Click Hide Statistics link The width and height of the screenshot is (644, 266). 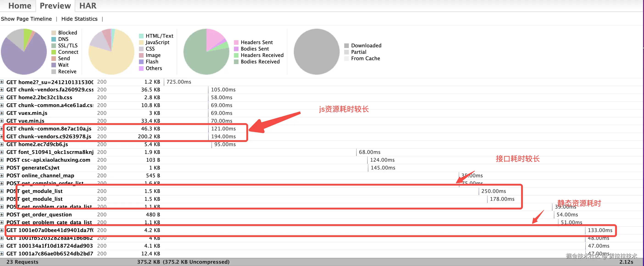pyautogui.click(x=79, y=19)
